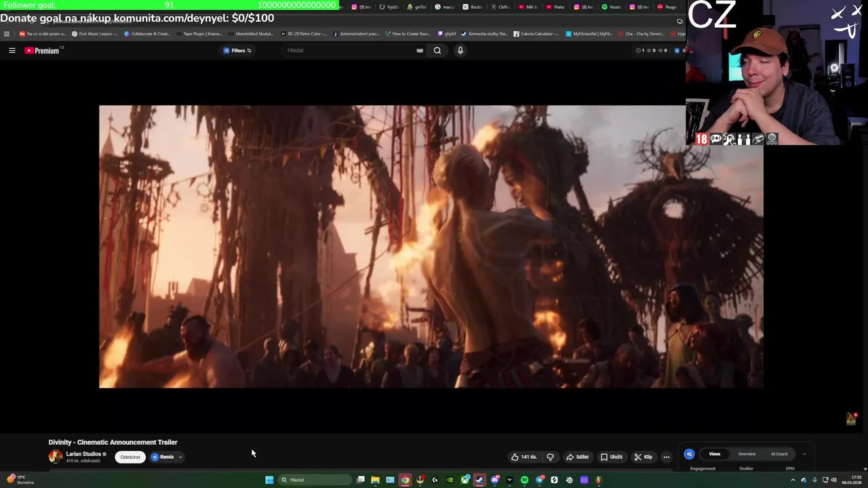Open the Filters dropdown

pos(237,50)
